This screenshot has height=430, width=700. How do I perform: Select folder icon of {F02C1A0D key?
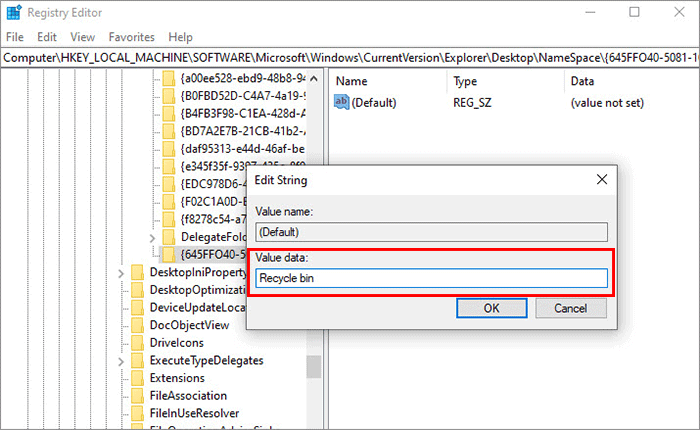[169, 202]
